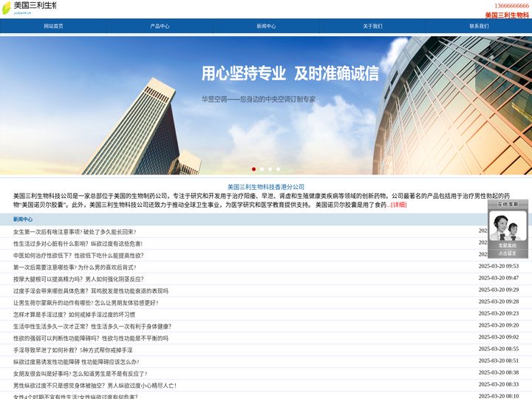532x399 pixels.
Task: Open 新闻中心 navigation item
Action: click(x=266, y=26)
